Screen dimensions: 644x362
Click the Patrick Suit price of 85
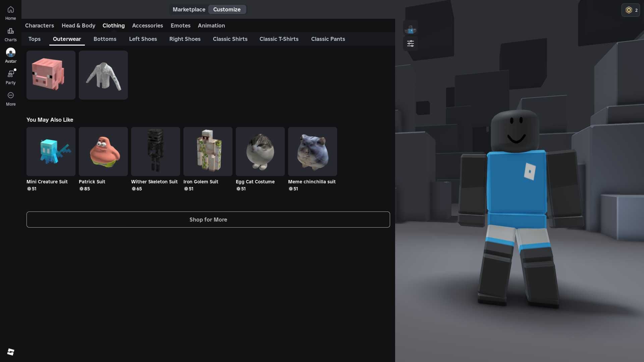pyautogui.click(x=85, y=189)
